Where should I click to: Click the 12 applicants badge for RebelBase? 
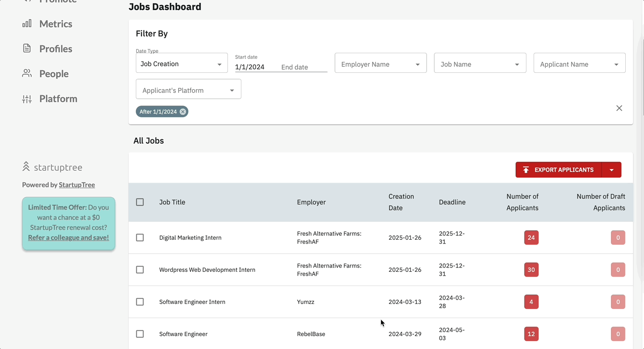531,334
